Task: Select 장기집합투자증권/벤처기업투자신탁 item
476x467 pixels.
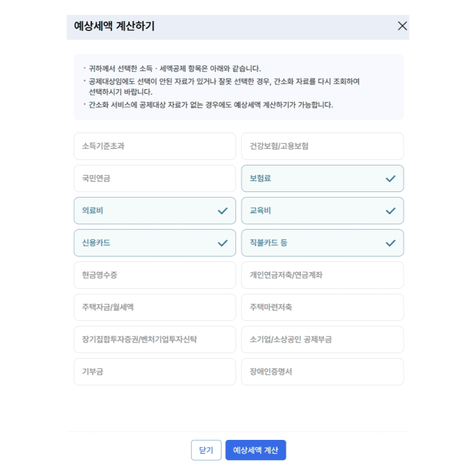Action: tap(155, 340)
